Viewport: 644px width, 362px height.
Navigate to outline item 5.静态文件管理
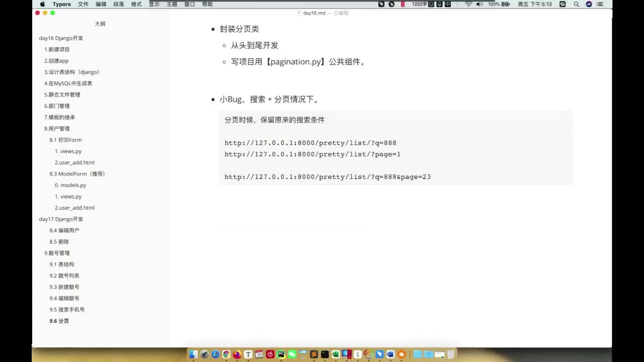[62, 95]
